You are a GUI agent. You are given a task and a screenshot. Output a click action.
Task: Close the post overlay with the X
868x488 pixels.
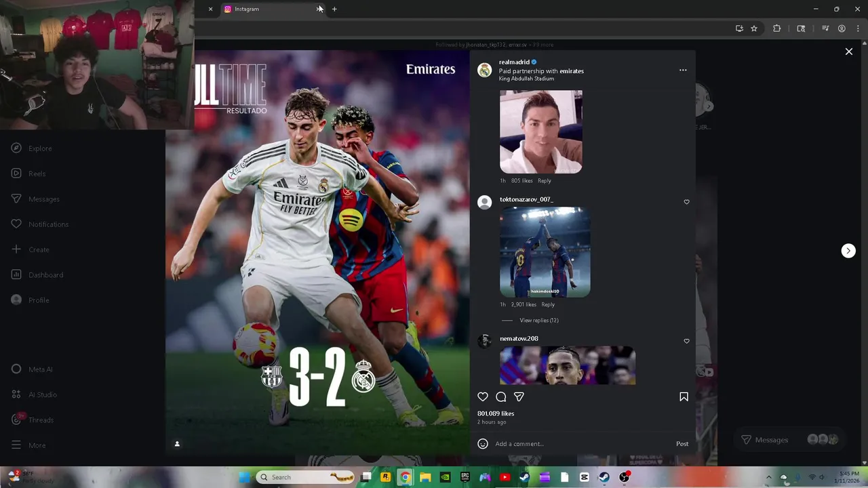pos(848,52)
